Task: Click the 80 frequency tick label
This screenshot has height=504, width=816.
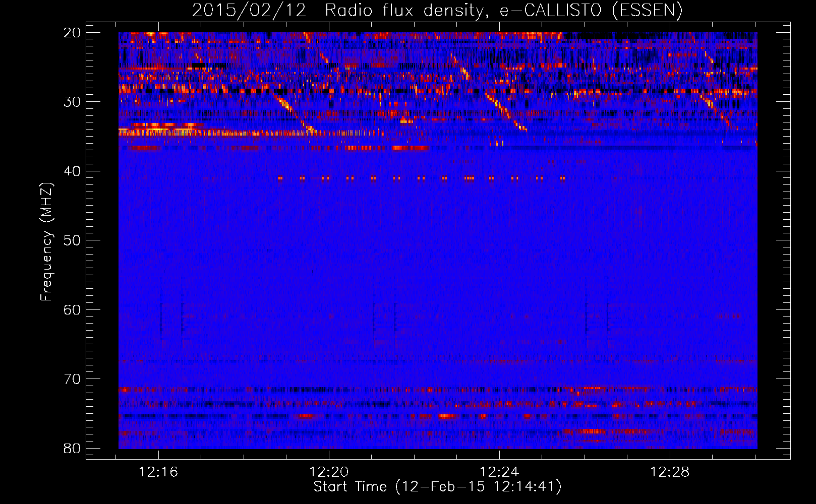Action: 72,448
